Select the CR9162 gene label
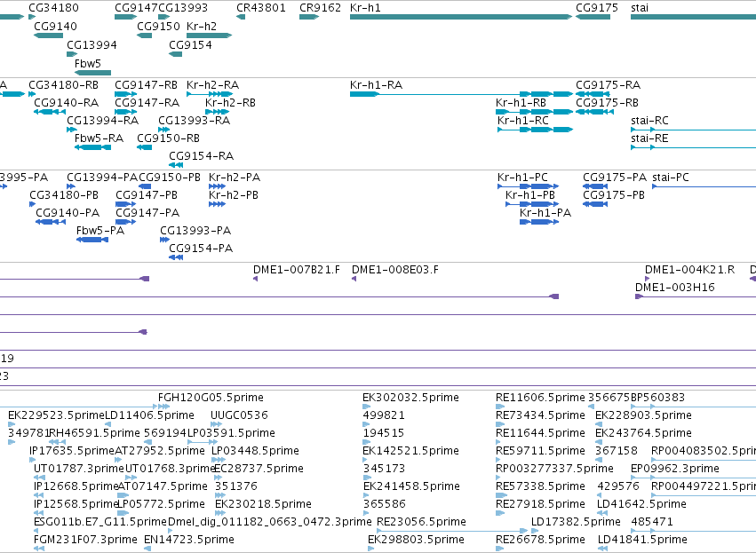Screen dimensions: 756x553 (x=320, y=8)
